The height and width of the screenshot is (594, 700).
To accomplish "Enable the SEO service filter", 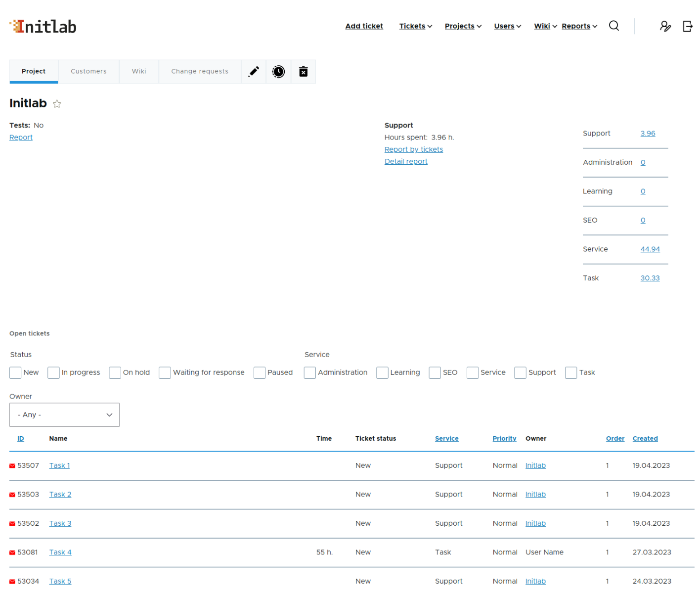I will [435, 372].
